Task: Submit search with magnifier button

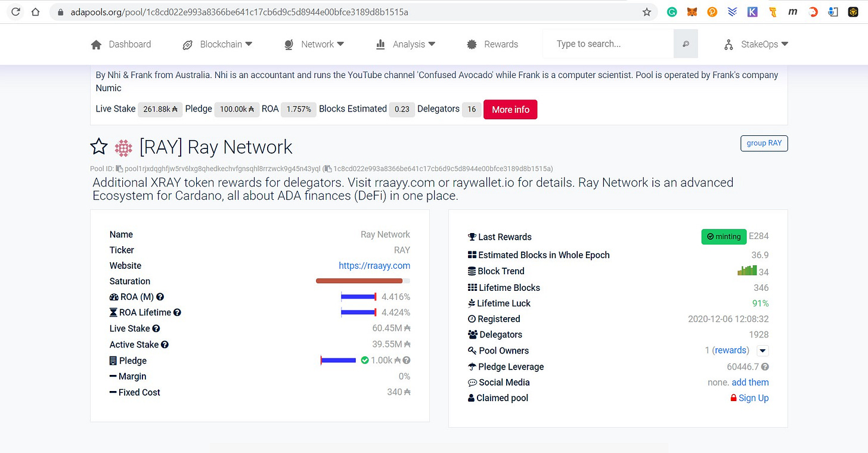Action: 686,44
